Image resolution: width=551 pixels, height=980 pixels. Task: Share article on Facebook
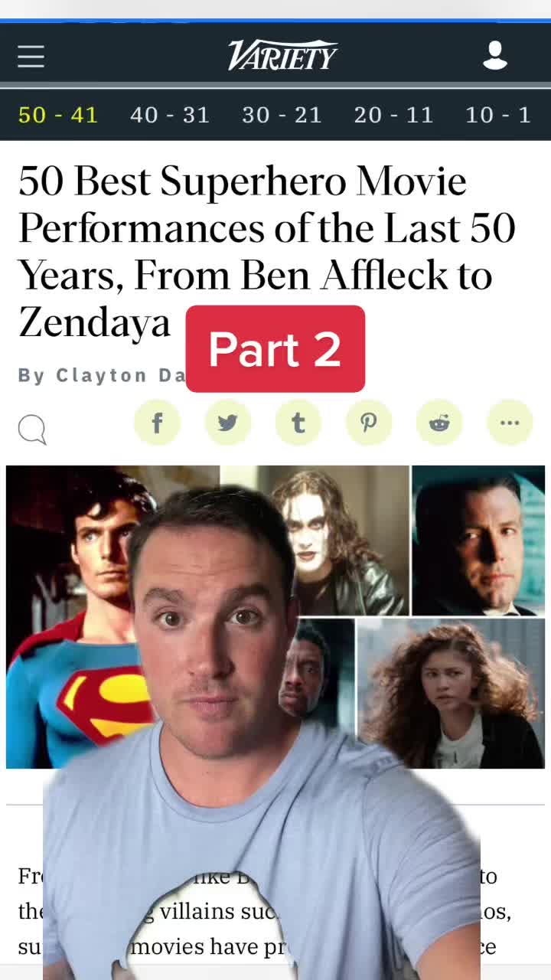coord(157,422)
